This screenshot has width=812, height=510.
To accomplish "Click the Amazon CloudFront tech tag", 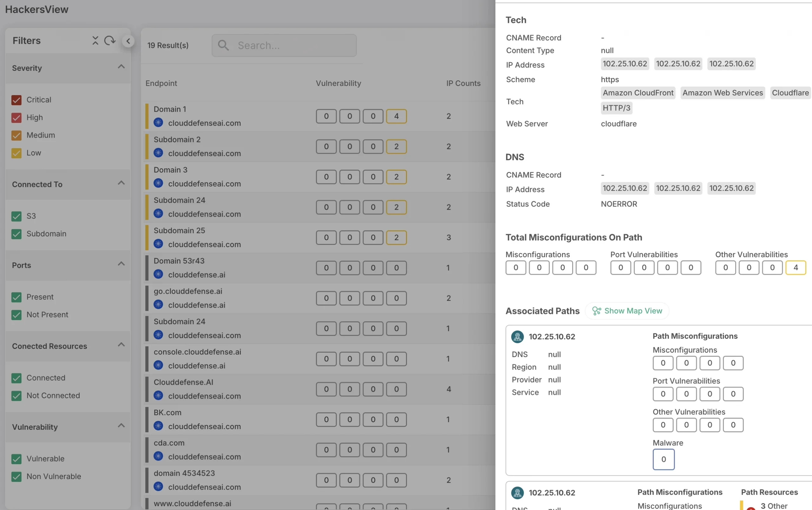I will (638, 93).
